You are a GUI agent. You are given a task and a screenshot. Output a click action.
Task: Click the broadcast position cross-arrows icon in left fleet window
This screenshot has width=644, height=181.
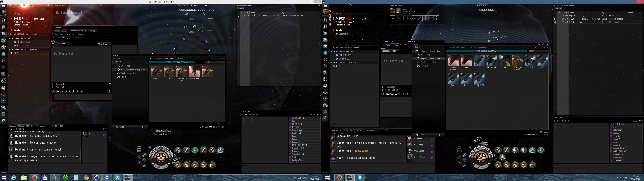[109, 91]
